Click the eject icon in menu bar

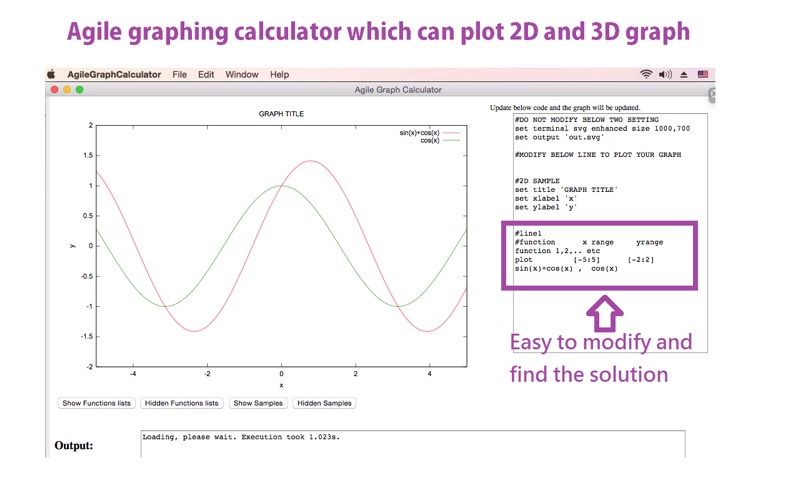(684, 74)
